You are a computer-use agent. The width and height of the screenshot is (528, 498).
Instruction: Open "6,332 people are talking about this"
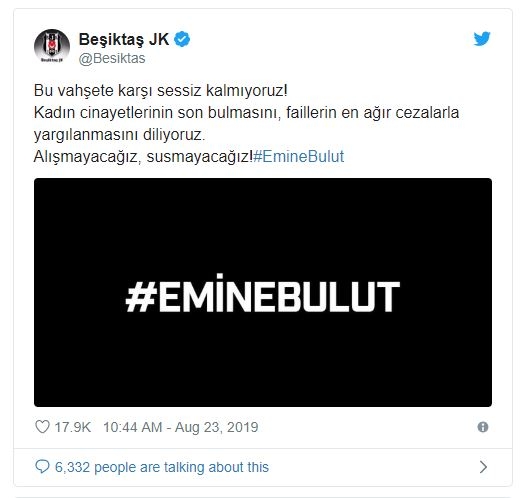162,467
